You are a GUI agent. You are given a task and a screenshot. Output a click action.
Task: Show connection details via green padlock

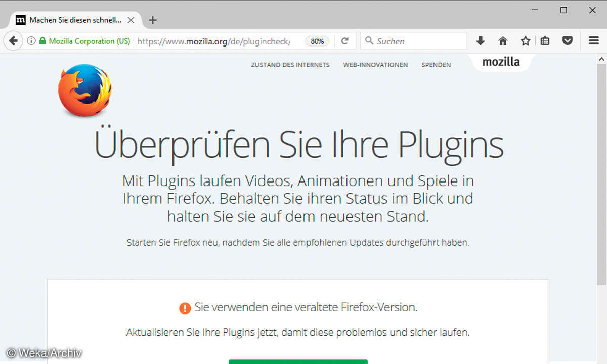(42, 41)
